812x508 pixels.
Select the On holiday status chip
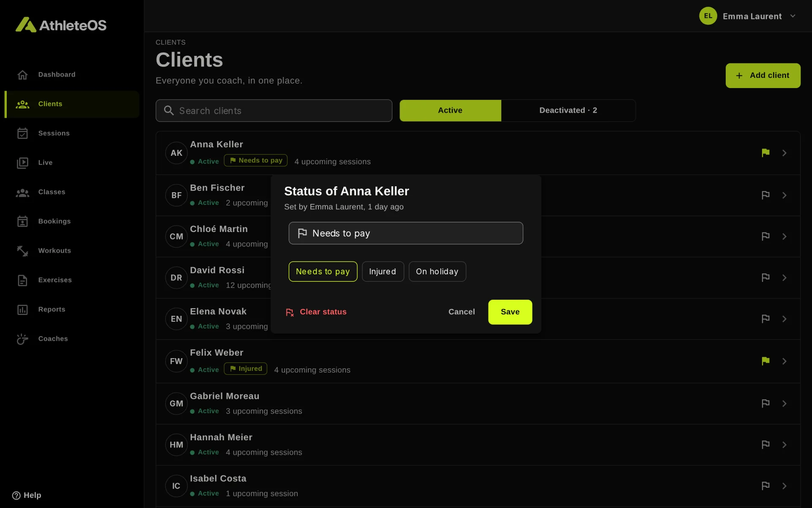point(437,271)
